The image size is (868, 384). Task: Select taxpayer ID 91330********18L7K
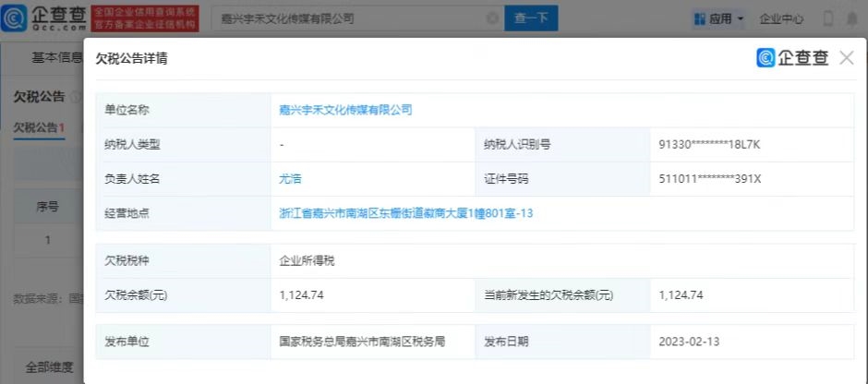pyautogui.click(x=710, y=145)
